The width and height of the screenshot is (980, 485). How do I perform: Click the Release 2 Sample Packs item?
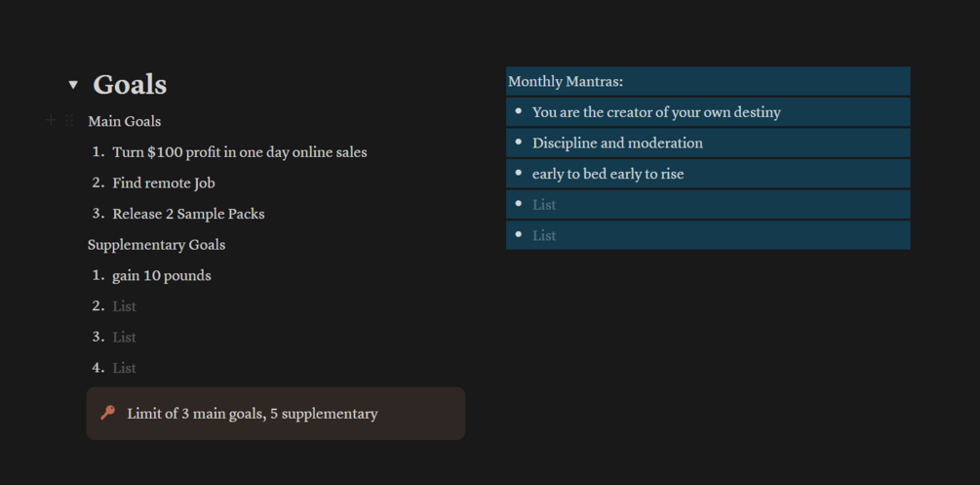[x=188, y=214]
